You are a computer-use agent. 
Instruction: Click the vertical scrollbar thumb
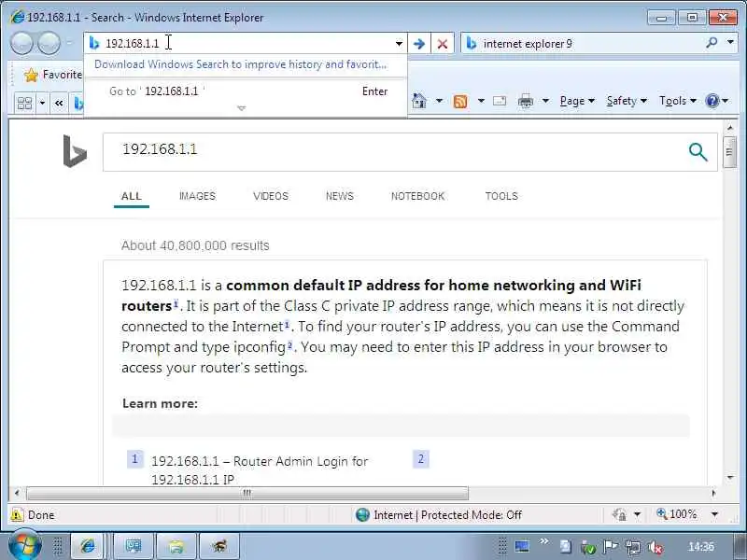(729, 152)
